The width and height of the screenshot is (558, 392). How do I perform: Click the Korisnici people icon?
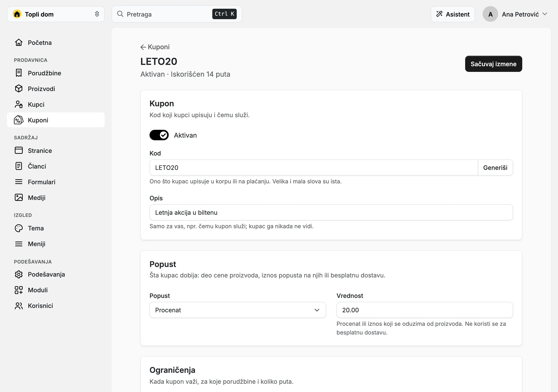click(19, 306)
